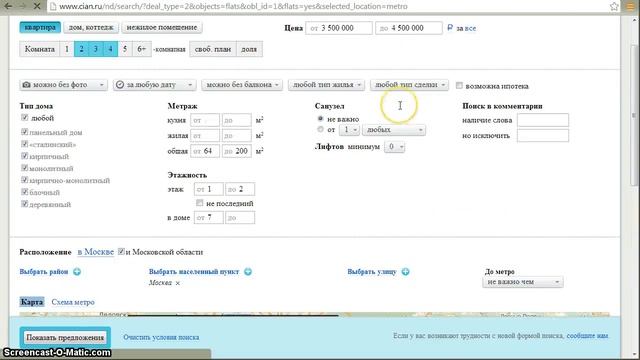The height and width of the screenshot is (360, 640).
Task: Toggle the 4-room option
Action: coord(111,49)
